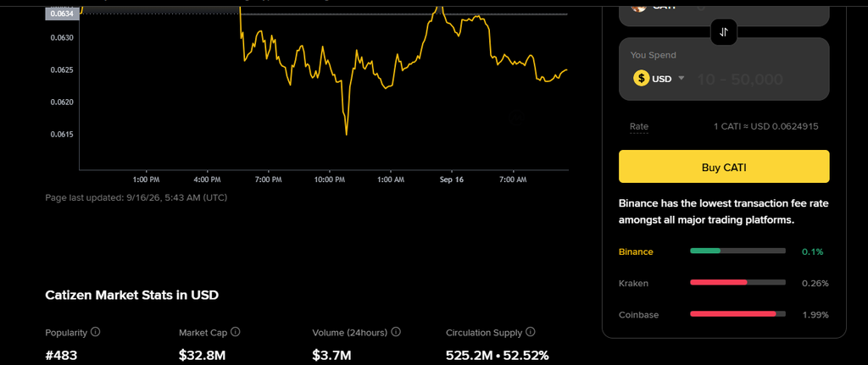Click the Kraken fee rate bar
This screenshot has height=365, width=868.
737,283
